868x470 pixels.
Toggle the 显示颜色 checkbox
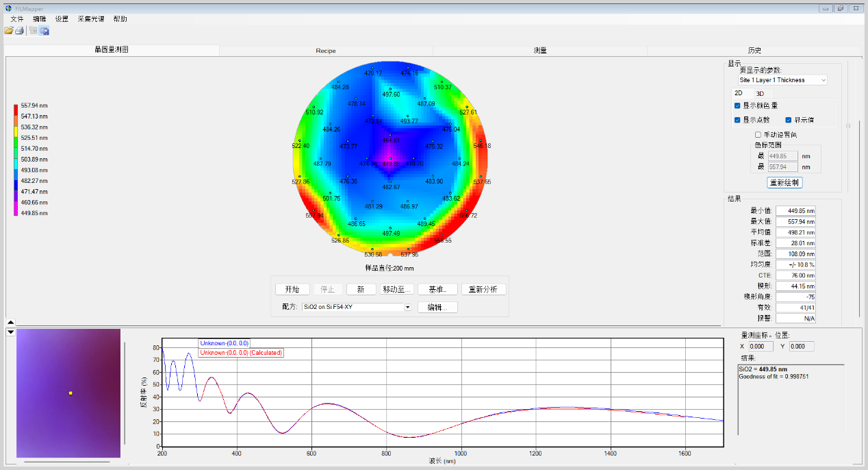click(x=737, y=106)
